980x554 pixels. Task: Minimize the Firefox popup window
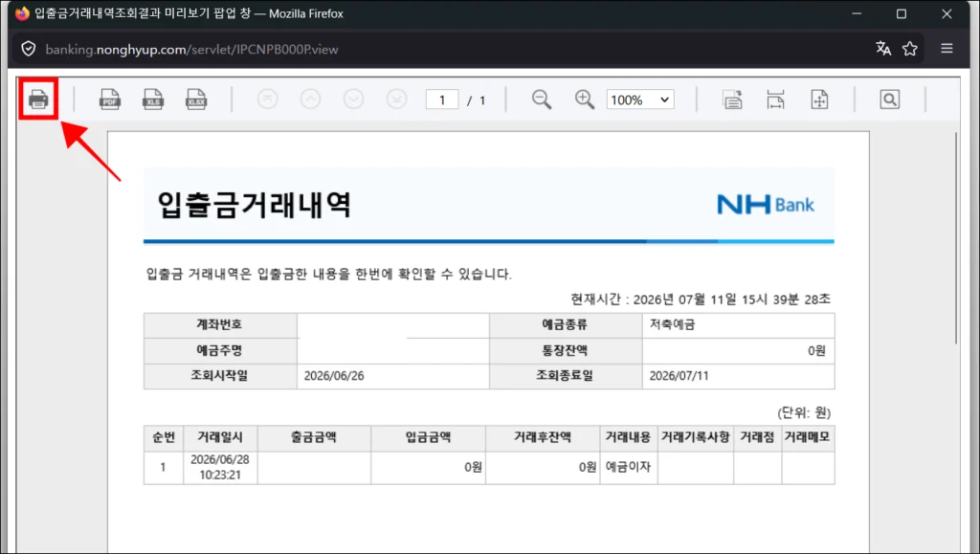coord(857,13)
